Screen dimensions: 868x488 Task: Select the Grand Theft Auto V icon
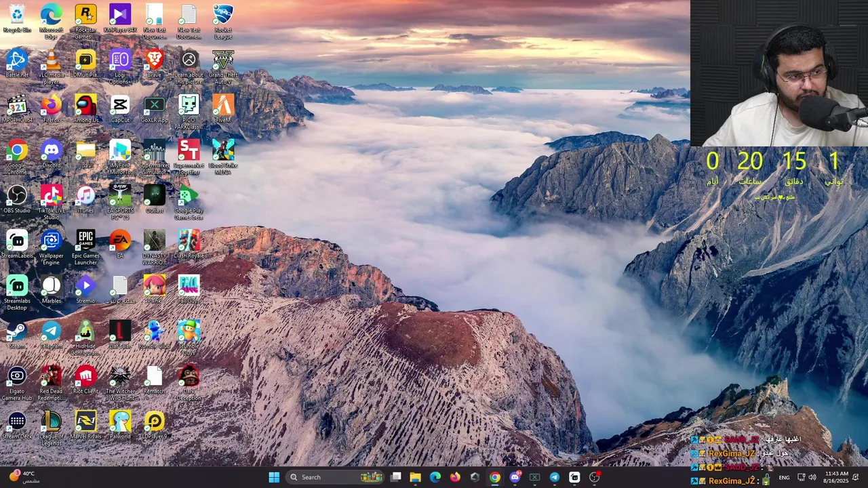223,67
